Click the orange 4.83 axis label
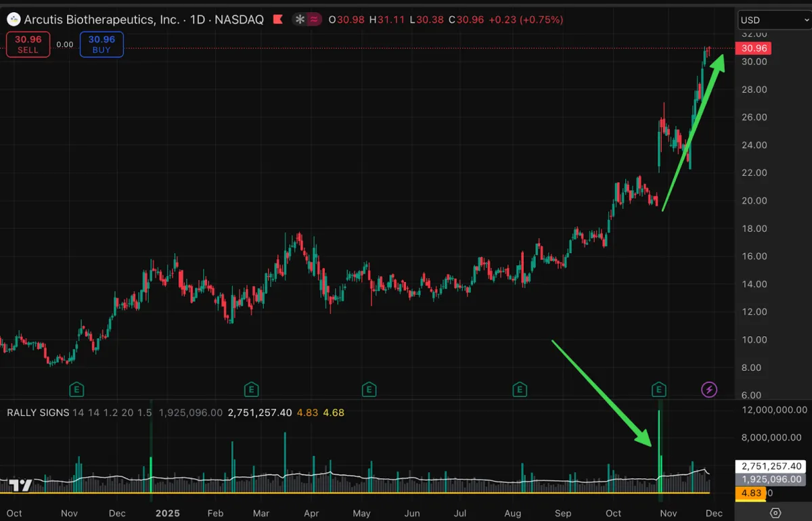 (x=750, y=493)
